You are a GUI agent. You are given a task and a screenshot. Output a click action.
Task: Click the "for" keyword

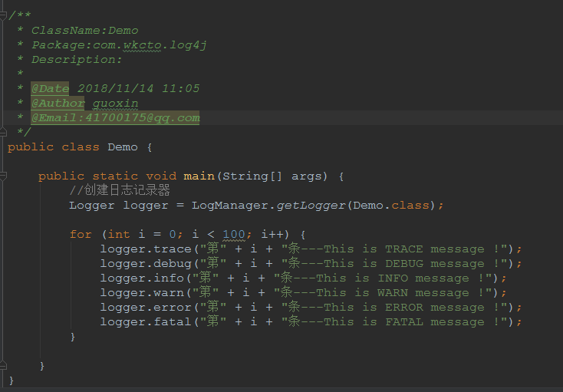[x=81, y=235]
